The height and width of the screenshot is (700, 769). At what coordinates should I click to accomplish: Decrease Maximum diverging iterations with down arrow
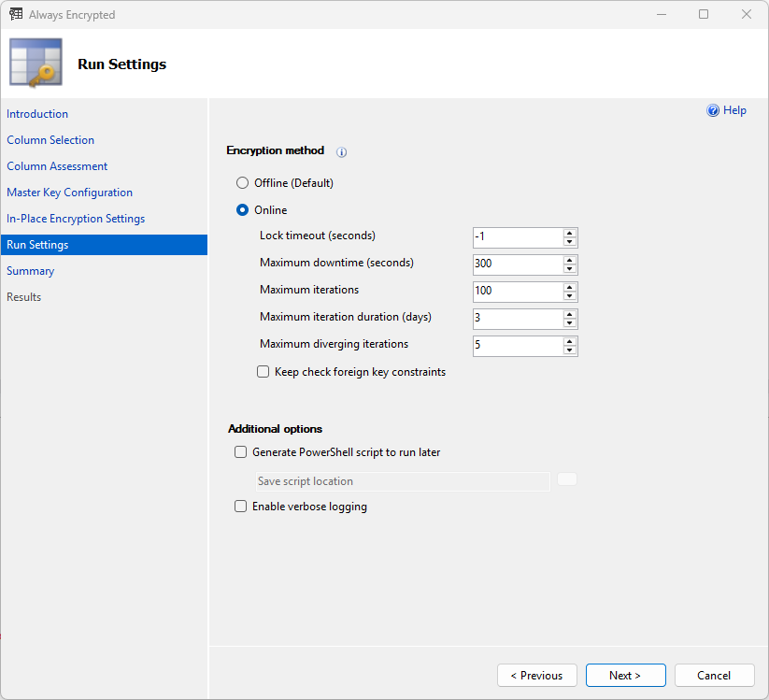569,350
